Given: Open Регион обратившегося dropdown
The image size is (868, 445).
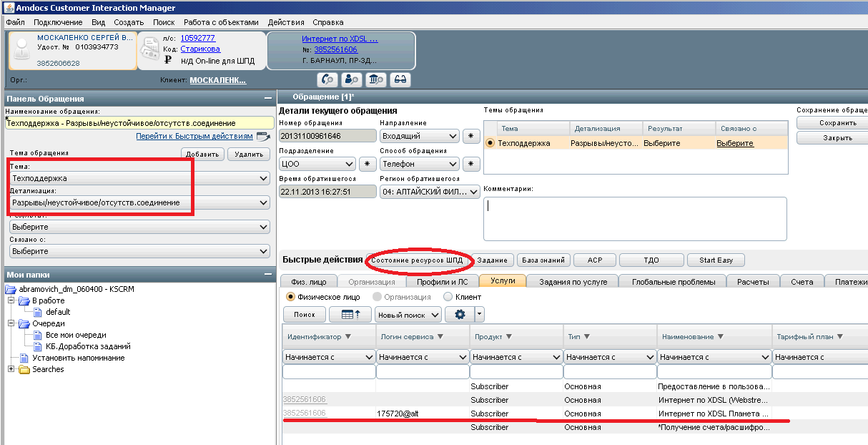Looking at the screenshot, I should (430, 192).
